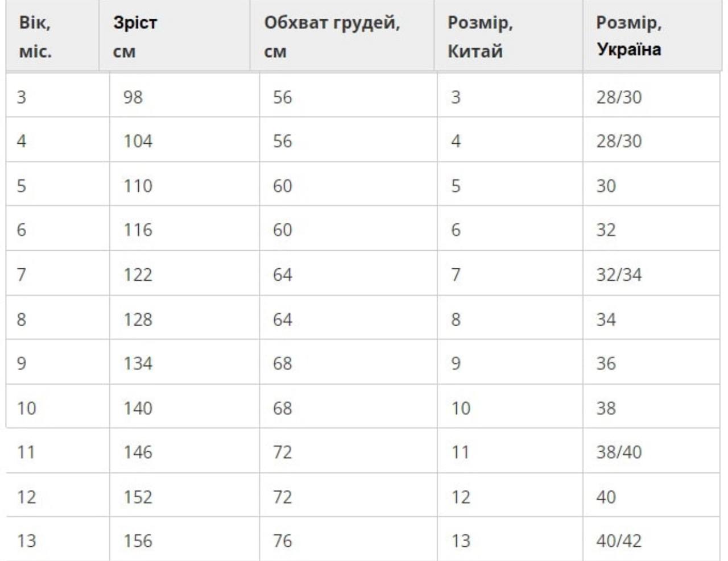
Task: Click the "Розмір, Китай" column header
Action: (x=480, y=37)
